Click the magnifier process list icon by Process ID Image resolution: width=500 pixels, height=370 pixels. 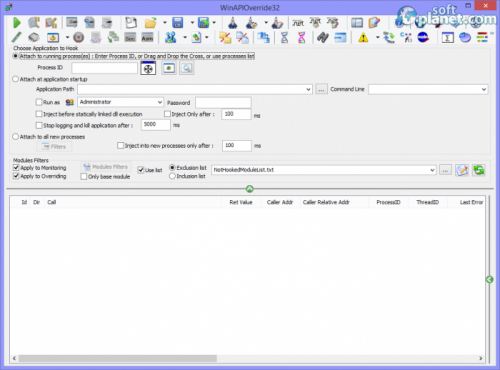tap(187, 68)
